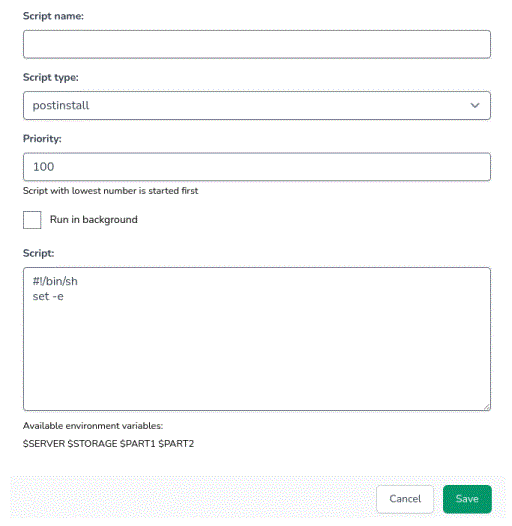Select the postinstall combo box value
Viewport: 512px width, 526px height.
(x=257, y=105)
